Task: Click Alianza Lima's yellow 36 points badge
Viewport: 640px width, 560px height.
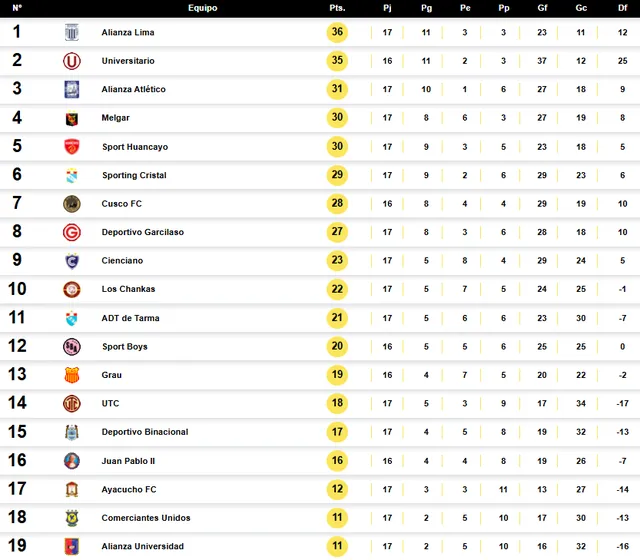Action: [337, 32]
